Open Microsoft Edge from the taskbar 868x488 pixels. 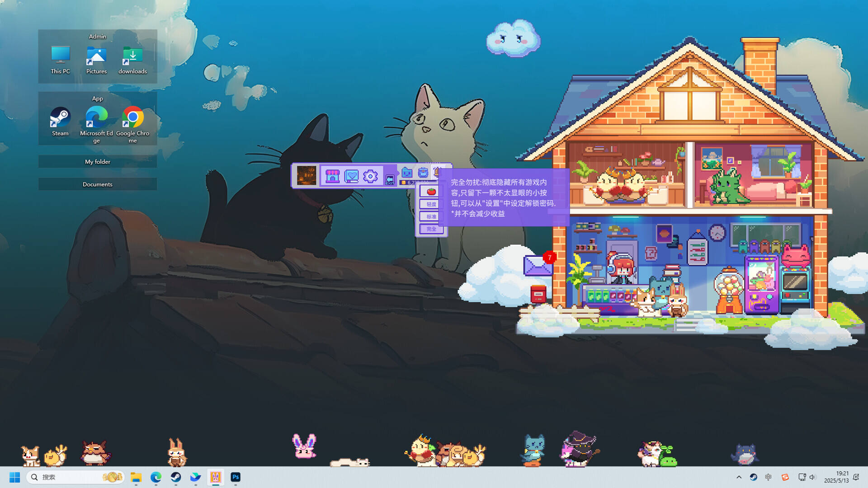click(x=156, y=477)
